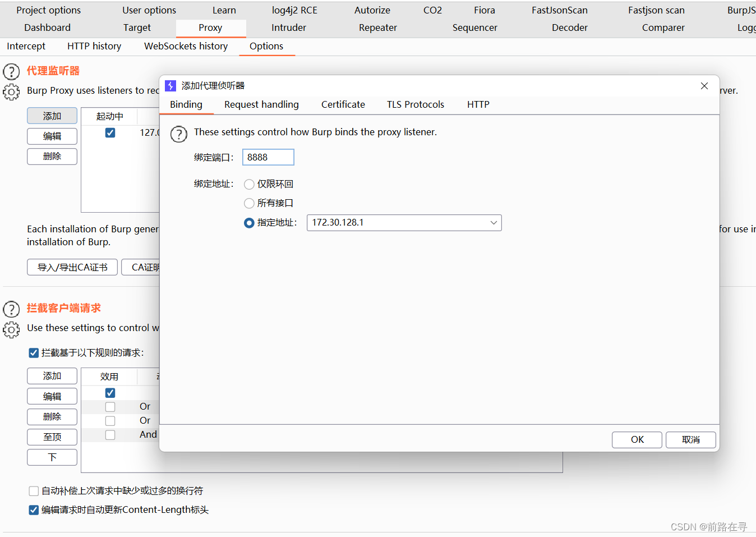Switch to Certificate tab
Viewport: 756px width, 537px height.
pos(343,104)
